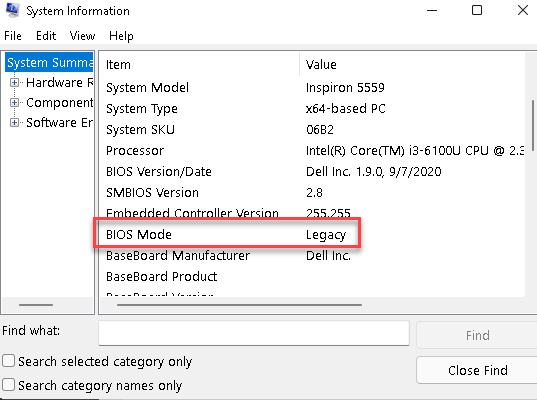Image resolution: width=537 pixels, height=400 pixels.
Task: Select System Summary in the tree
Action: coord(49,62)
